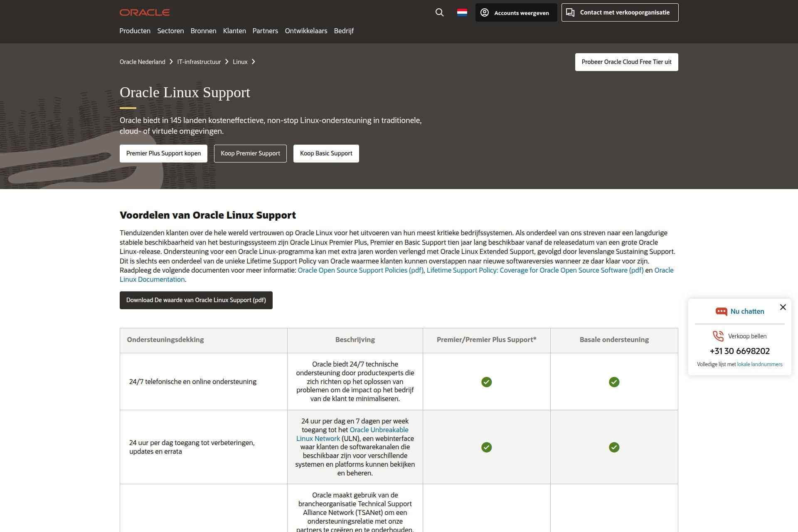Open Oracle Open Source Support Policies pdf
Image resolution: width=798 pixels, height=532 pixels.
click(361, 270)
